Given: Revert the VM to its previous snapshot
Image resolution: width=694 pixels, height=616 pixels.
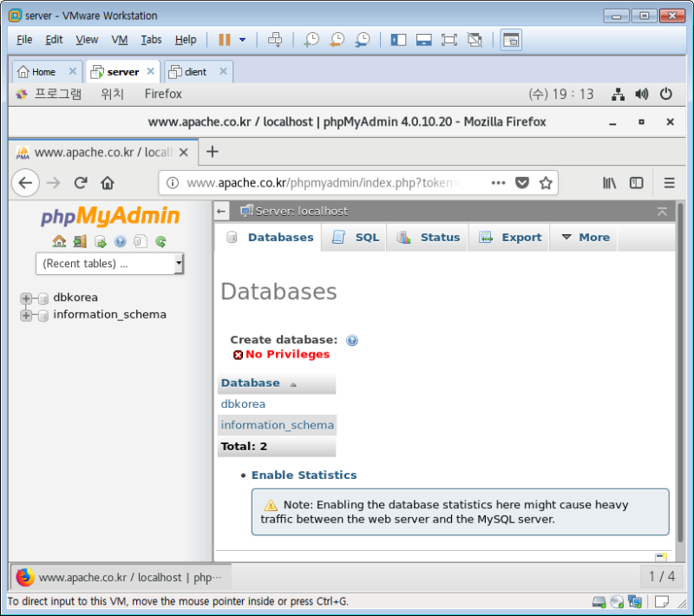Looking at the screenshot, I should 337,40.
